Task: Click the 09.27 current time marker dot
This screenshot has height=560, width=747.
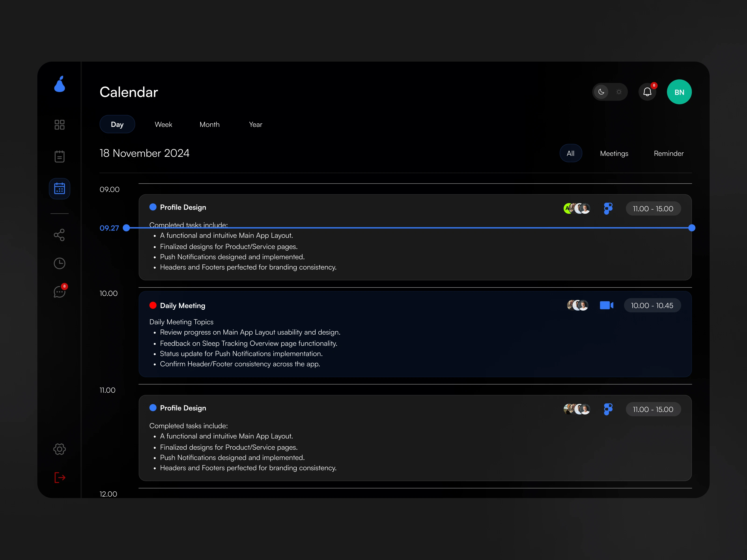Action: coord(126,228)
